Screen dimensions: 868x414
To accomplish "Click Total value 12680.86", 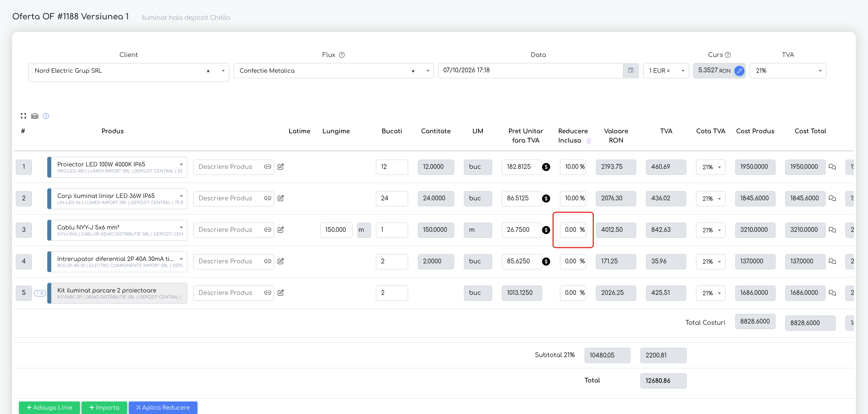I will point(663,381).
